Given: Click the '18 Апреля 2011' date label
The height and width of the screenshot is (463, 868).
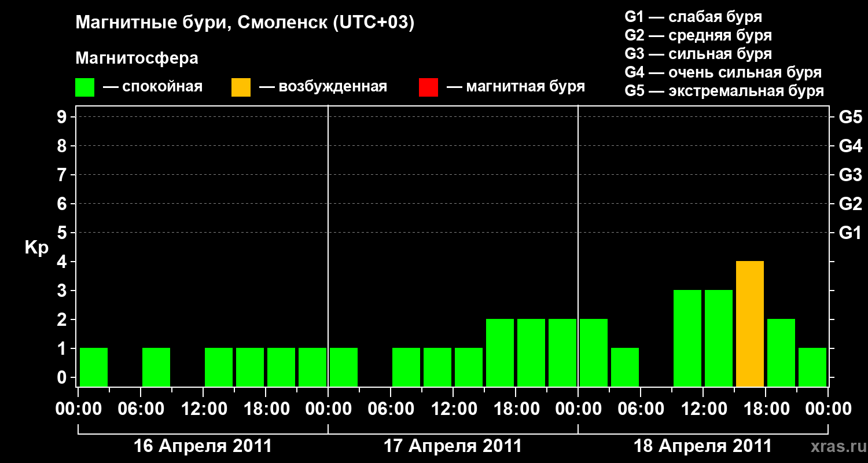Looking at the screenshot, I should (703, 446).
